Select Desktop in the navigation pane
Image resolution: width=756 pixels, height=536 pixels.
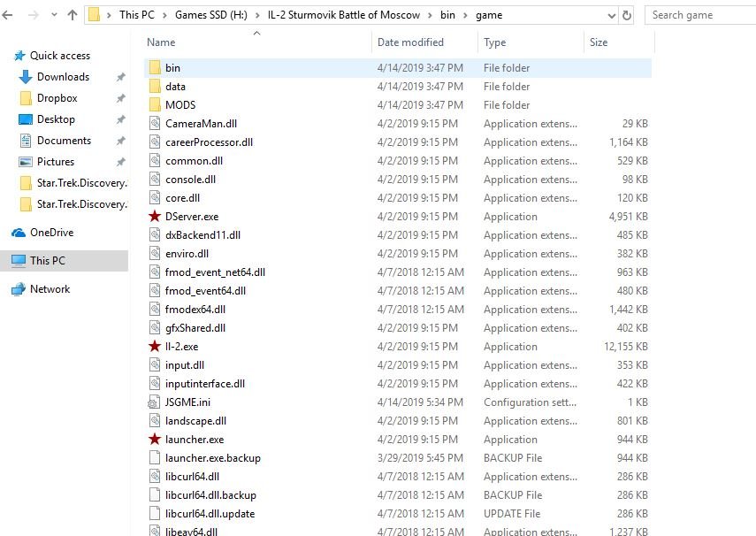56,119
